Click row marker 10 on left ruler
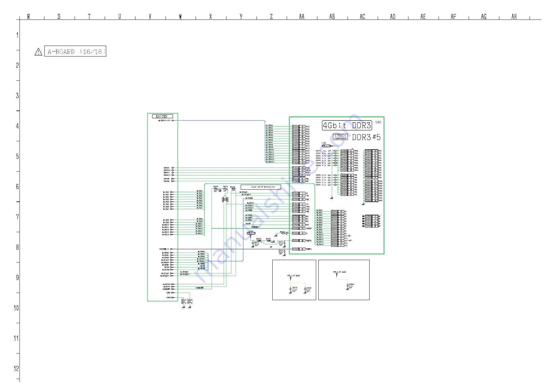Image resolution: width=555 pixels, height=392 pixels. (x=16, y=308)
